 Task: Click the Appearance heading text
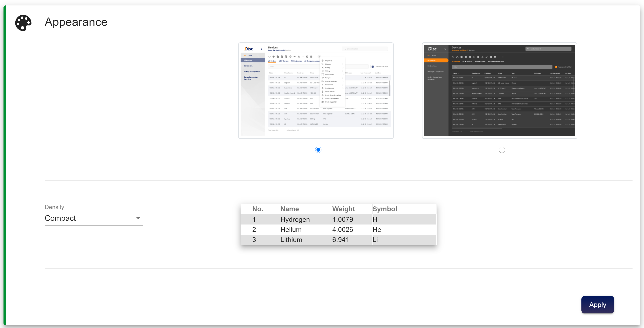click(x=76, y=22)
